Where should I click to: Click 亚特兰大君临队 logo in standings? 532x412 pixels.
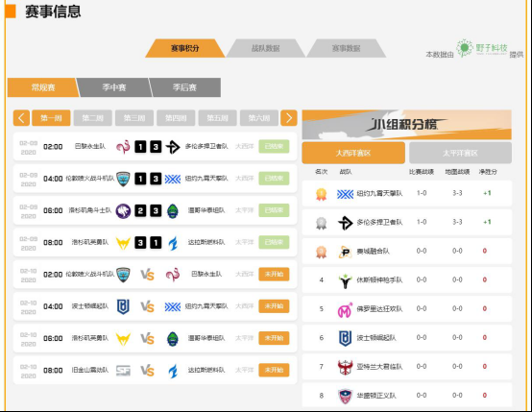tap(346, 367)
